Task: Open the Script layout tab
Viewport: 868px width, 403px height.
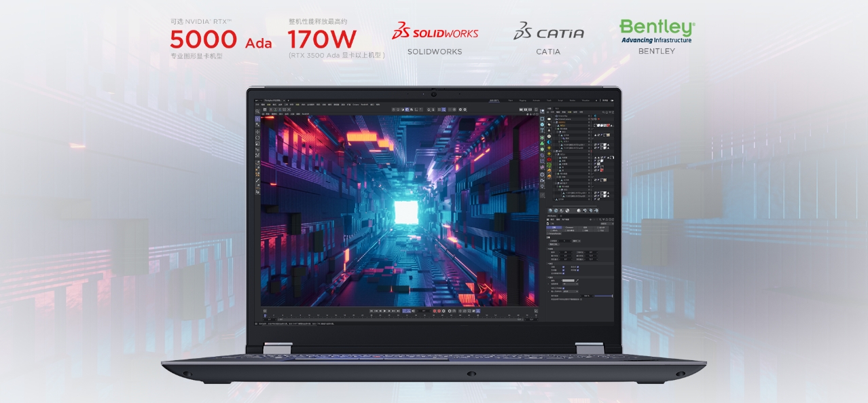Action: point(560,101)
